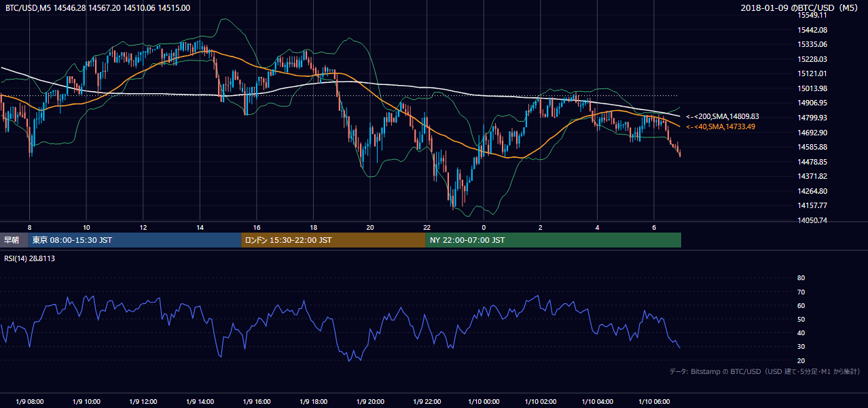The height and width of the screenshot is (408, 868).
Task: Click the 1/9 10:00 time axis label
Action: tap(86, 402)
